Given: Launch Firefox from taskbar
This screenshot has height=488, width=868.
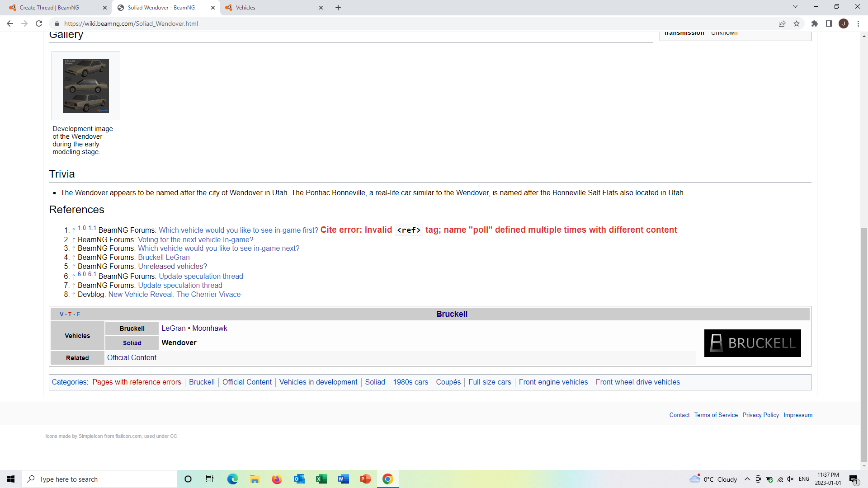Looking at the screenshot, I should (277, 479).
